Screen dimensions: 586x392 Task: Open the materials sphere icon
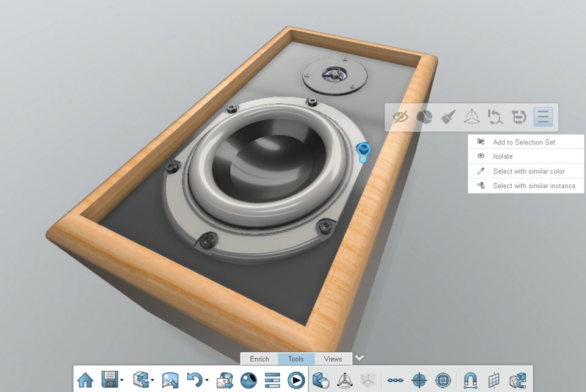[x=248, y=380]
